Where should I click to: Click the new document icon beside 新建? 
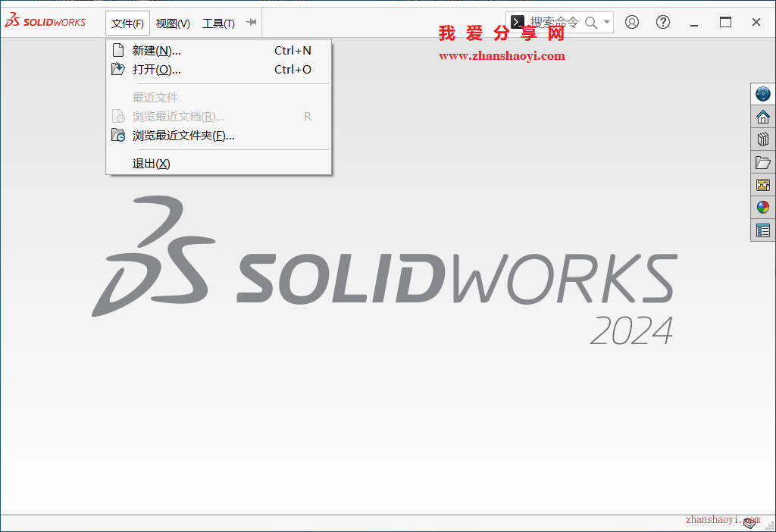tap(118, 51)
